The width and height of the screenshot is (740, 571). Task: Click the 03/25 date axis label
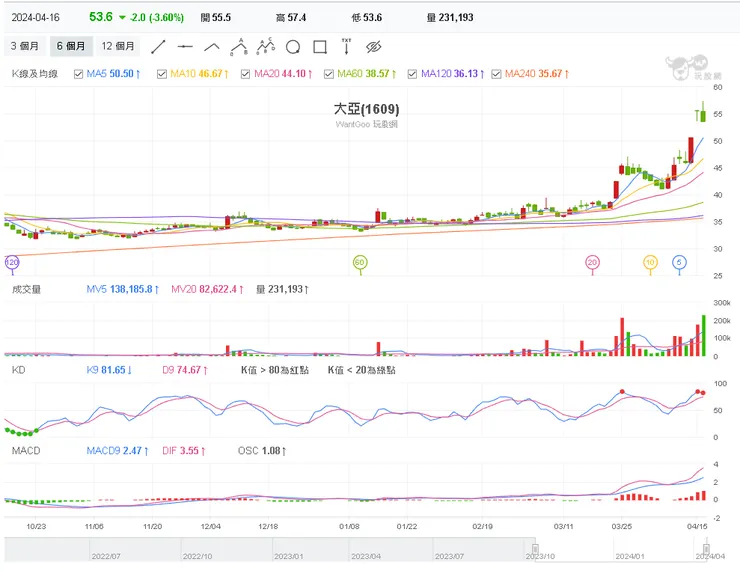coord(622,526)
